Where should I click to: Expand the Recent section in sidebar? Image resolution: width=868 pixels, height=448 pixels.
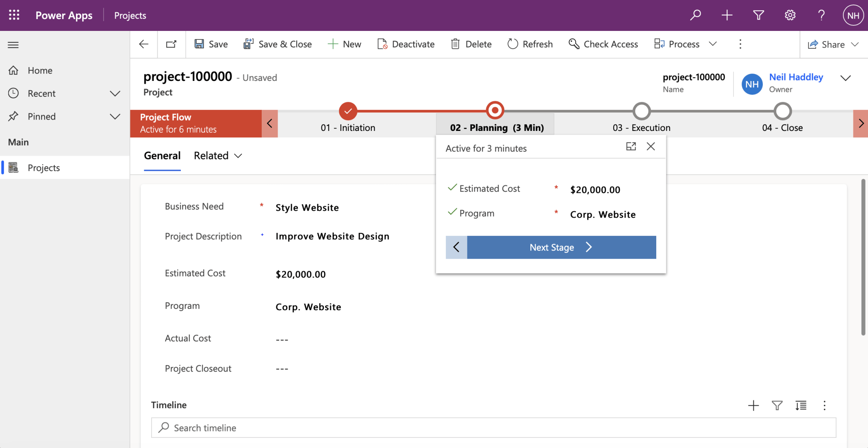pos(115,94)
